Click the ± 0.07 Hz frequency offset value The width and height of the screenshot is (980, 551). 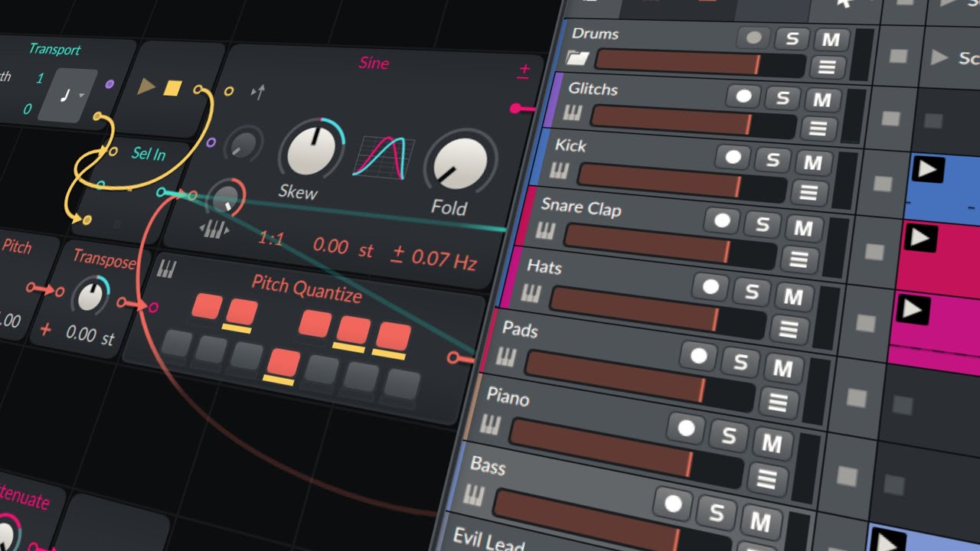click(433, 257)
